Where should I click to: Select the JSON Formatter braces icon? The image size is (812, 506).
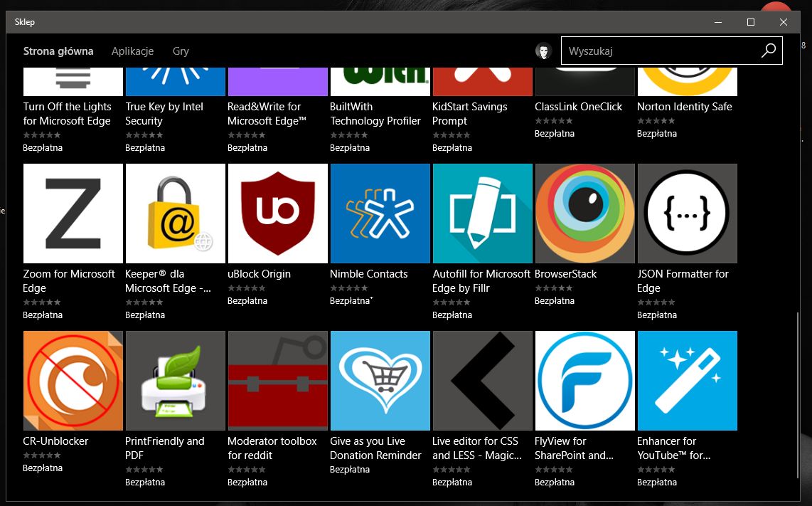click(687, 213)
